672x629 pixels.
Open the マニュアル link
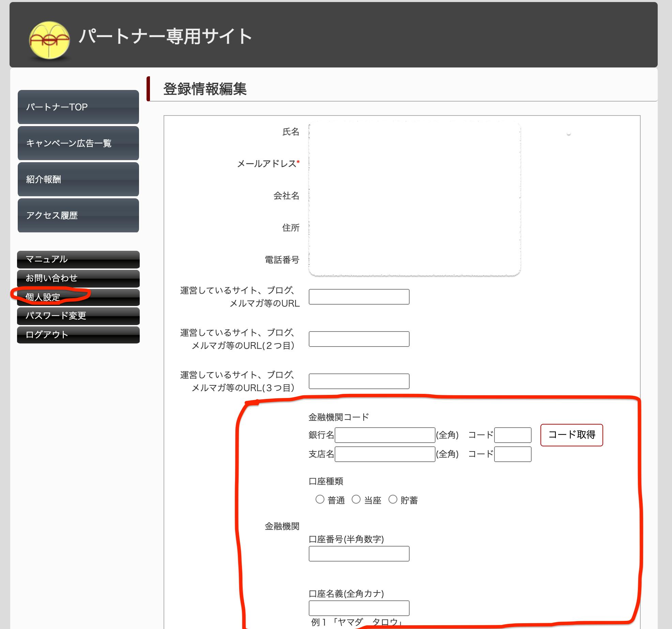(78, 259)
